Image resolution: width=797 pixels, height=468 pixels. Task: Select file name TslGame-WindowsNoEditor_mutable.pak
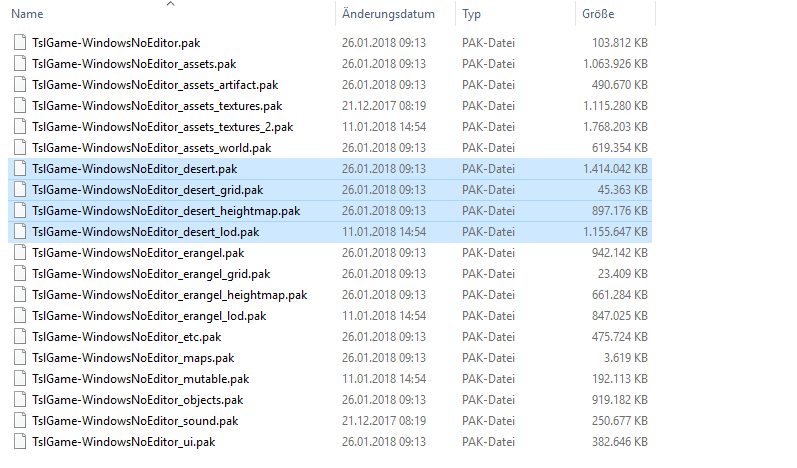[x=141, y=379]
